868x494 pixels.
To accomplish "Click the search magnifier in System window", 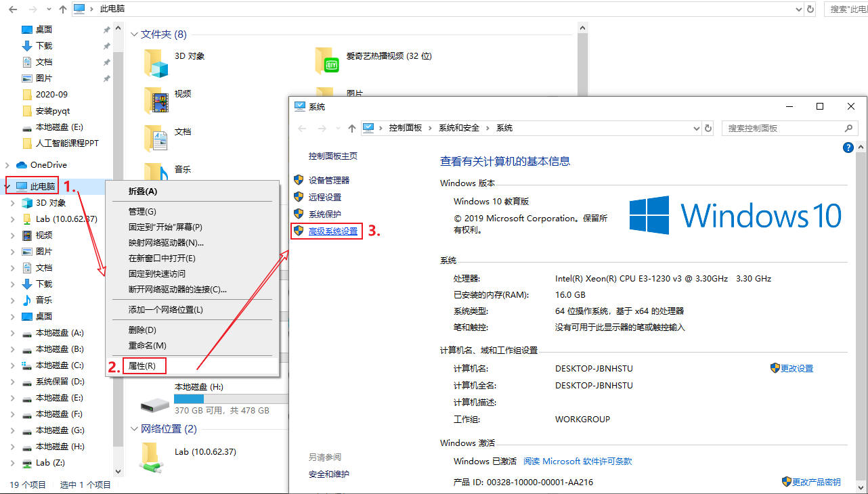I will tap(848, 128).
